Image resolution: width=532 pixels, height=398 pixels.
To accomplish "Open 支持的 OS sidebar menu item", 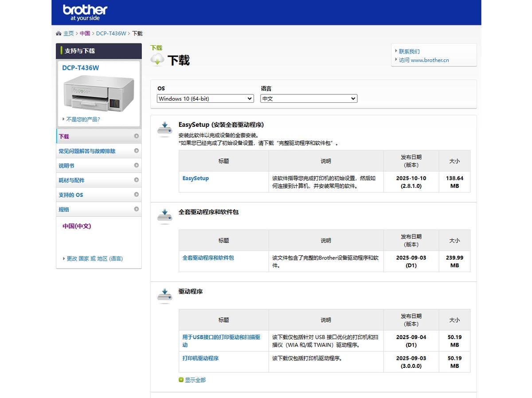I will (x=71, y=195).
